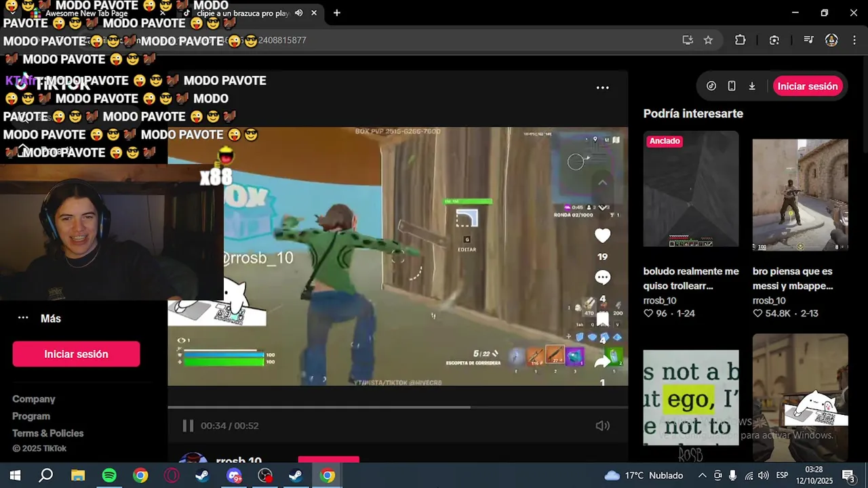Click the install/cast screen icon in the address bar
868x488 pixels.
[688, 40]
